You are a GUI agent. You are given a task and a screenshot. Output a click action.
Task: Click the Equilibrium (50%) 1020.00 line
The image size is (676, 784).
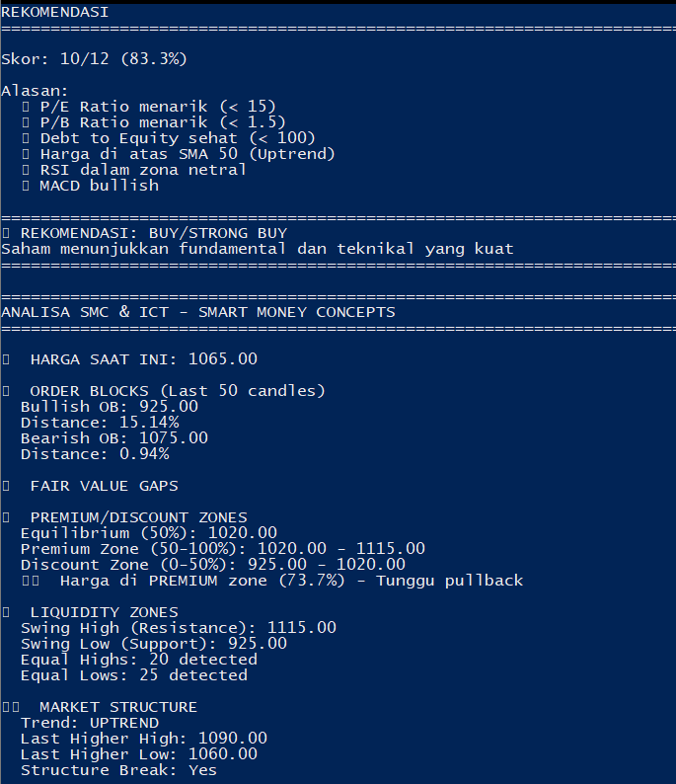pyautogui.click(x=148, y=533)
